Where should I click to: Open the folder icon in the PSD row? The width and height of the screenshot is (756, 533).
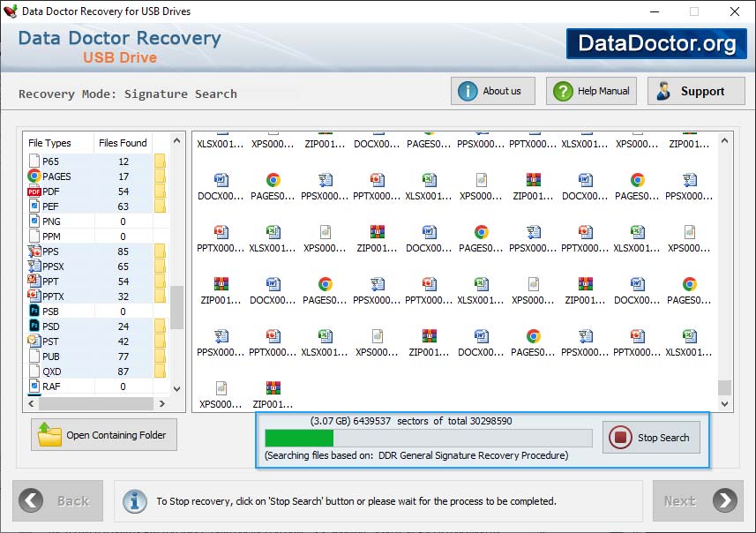[160, 327]
